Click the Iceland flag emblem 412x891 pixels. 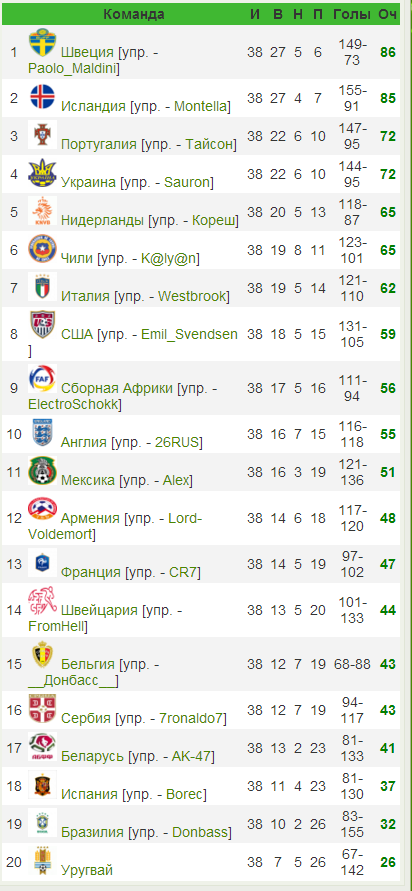pyautogui.click(x=42, y=97)
